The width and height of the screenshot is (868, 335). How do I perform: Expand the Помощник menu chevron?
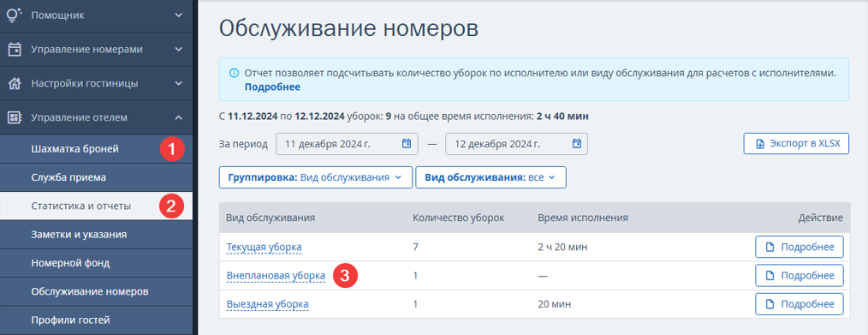178,15
